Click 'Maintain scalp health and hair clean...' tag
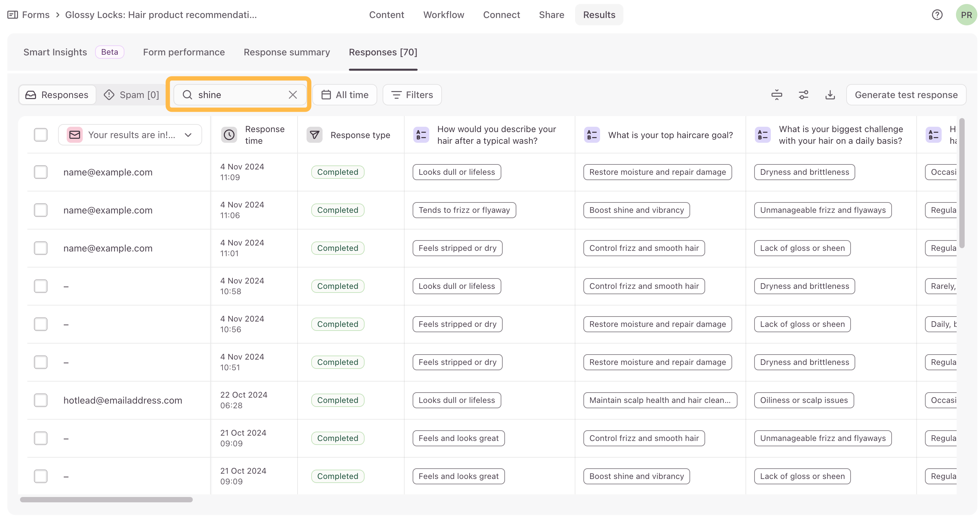This screenshot has width=980, height=517. coord(660,400)
